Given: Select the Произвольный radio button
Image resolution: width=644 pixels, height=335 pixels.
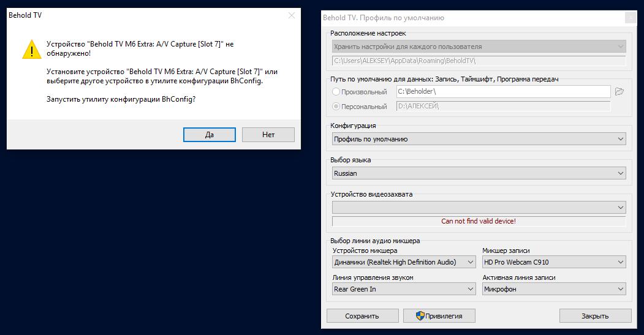Looking at the screenshot, I should pyautogui.click(x=336, y=92).
